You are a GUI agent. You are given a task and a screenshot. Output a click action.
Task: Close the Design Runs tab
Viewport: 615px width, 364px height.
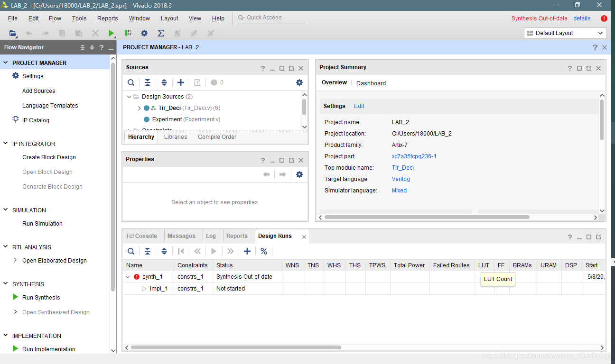click(x=304, y=237)
